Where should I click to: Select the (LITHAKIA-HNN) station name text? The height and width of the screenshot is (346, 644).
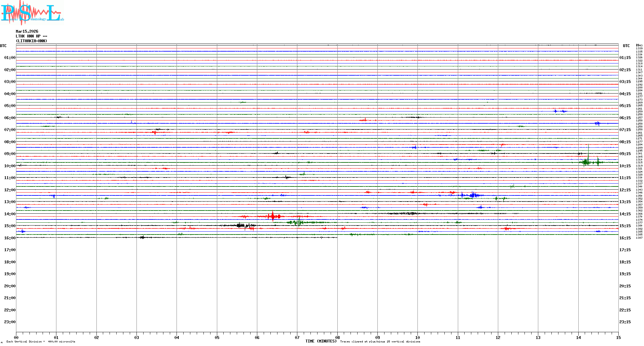[x=31, y=41]
